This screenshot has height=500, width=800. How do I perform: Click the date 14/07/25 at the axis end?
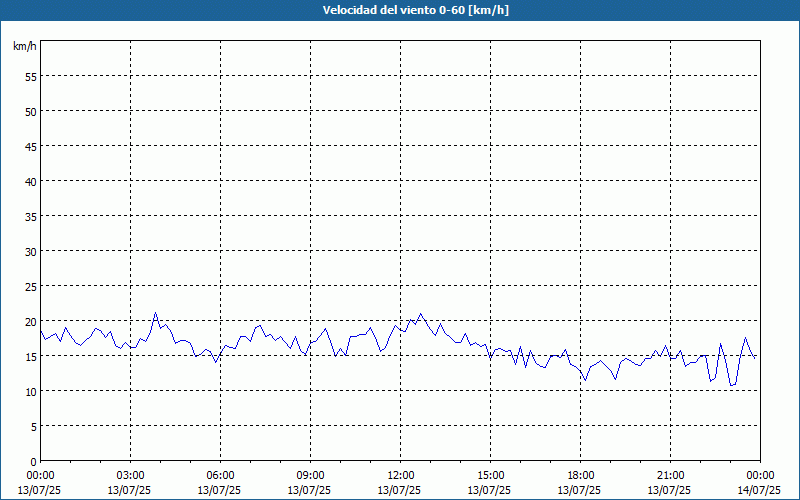pos(760,490)
